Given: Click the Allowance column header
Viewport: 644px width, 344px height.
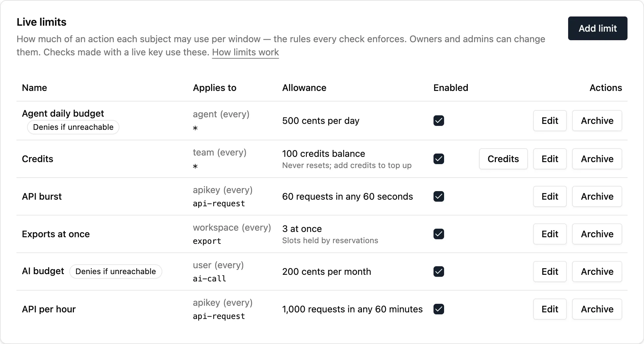Looking at the screenshot, I should click(304, 88).
